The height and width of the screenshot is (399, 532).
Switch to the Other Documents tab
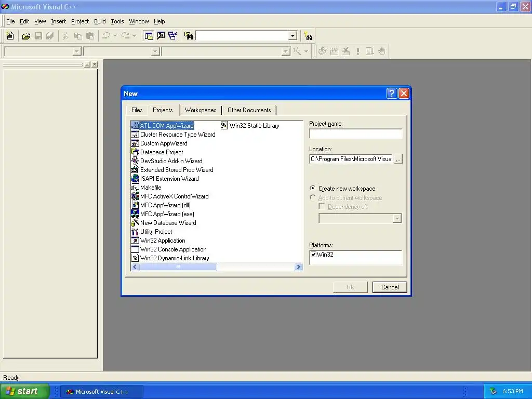[249, 110]
